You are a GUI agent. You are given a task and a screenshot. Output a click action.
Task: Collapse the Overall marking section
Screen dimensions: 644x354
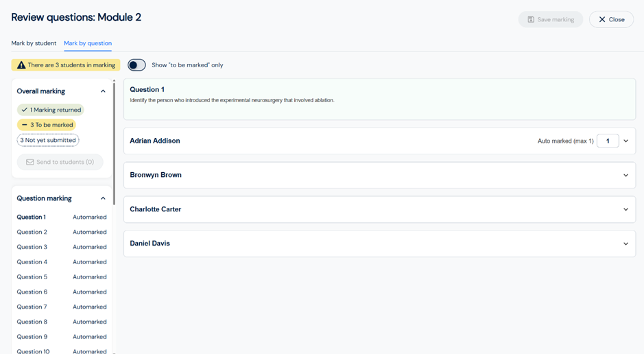tap(103, 91)
